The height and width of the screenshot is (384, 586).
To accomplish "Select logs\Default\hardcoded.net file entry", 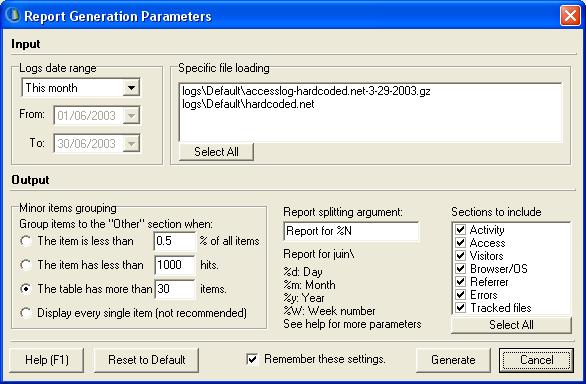I will 248,104.
